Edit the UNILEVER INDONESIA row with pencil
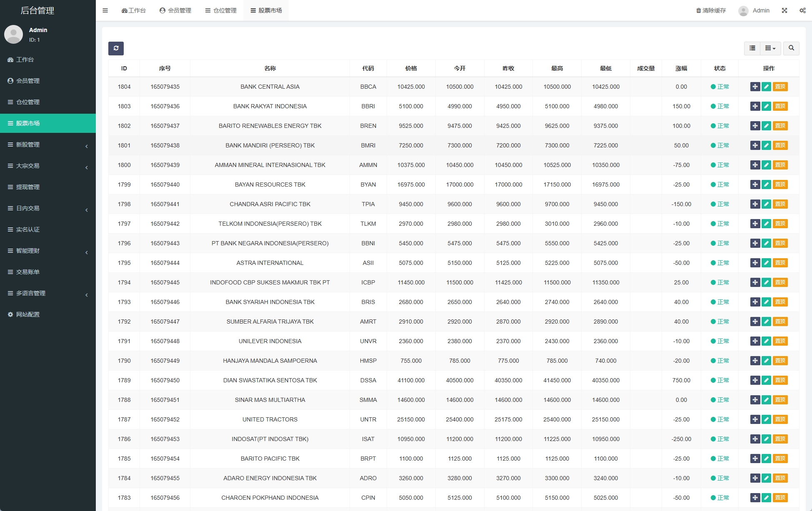Viewport: 812px width, 511px height. 766,341
